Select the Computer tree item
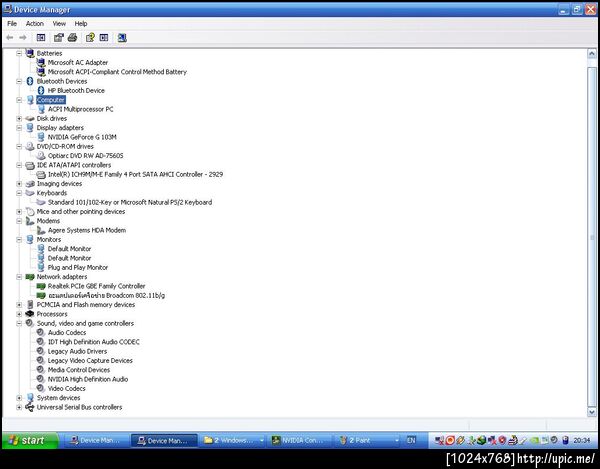Image resolution: width=600 pixels, height=469 pixels. coord(51,100)
